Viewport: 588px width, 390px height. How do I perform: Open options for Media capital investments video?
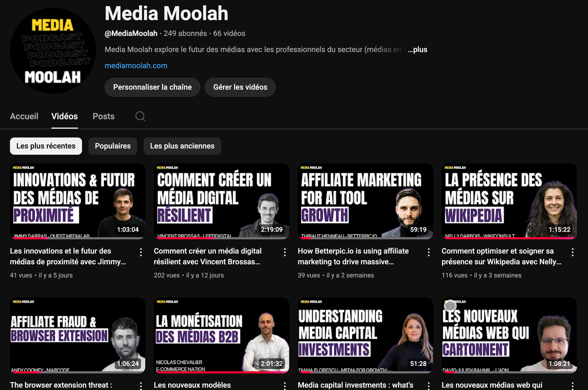pyautogui.click(x=429, y=386)
